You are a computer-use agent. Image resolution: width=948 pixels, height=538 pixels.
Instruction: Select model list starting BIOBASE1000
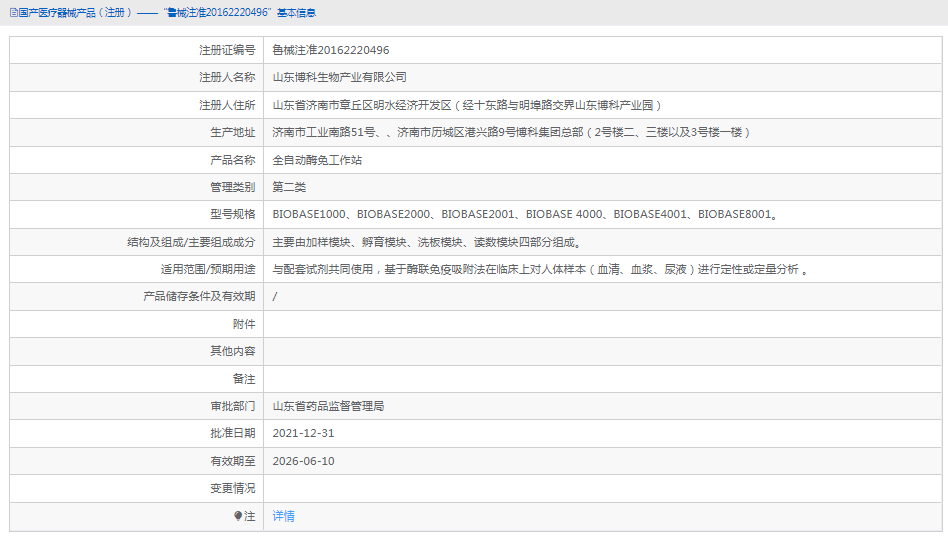click(525, 215)
